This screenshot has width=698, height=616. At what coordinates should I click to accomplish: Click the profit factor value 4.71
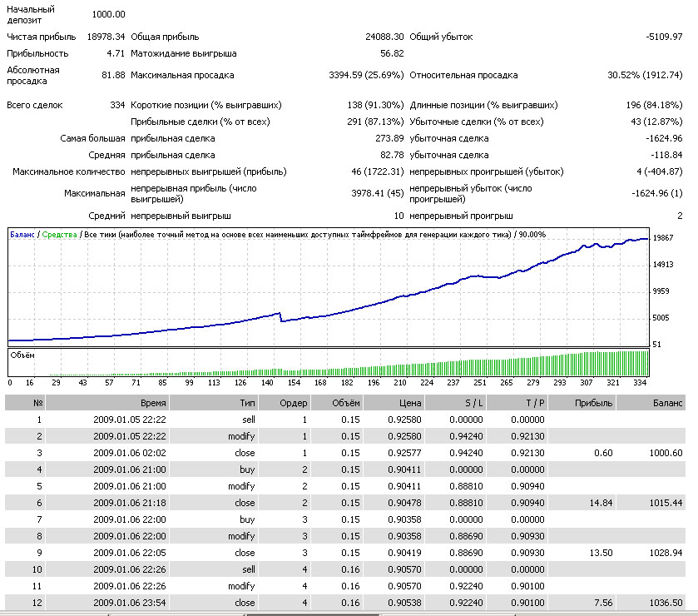coord(116,53)
